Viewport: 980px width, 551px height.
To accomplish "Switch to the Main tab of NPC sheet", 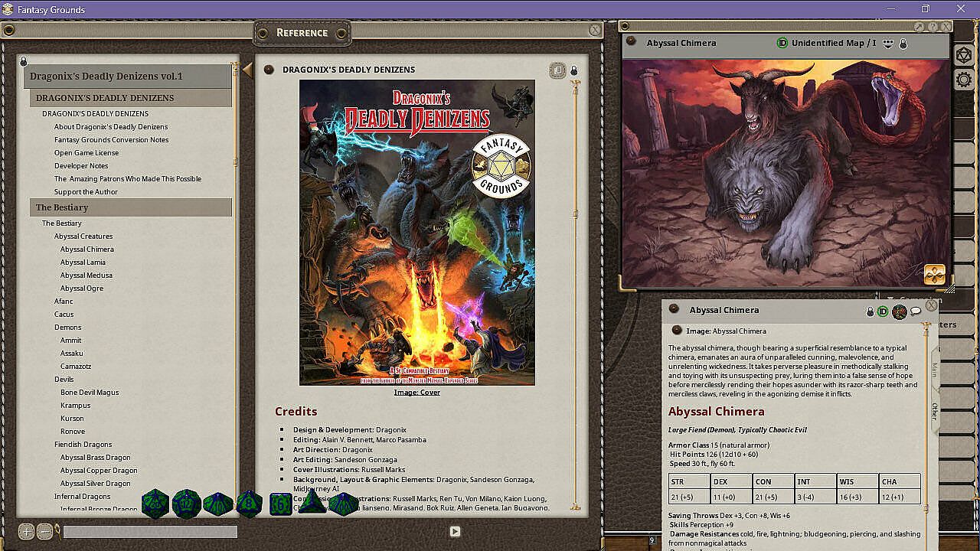I will pyautogui.click(x=934, y=370).
